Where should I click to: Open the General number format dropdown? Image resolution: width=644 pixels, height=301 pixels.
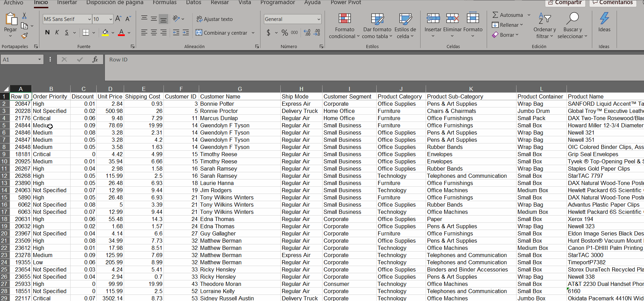point(318,19)
